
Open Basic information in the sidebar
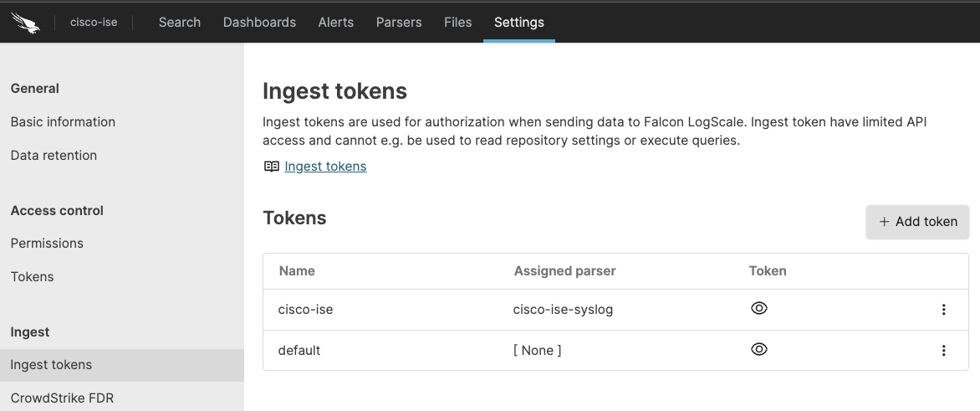63,121
